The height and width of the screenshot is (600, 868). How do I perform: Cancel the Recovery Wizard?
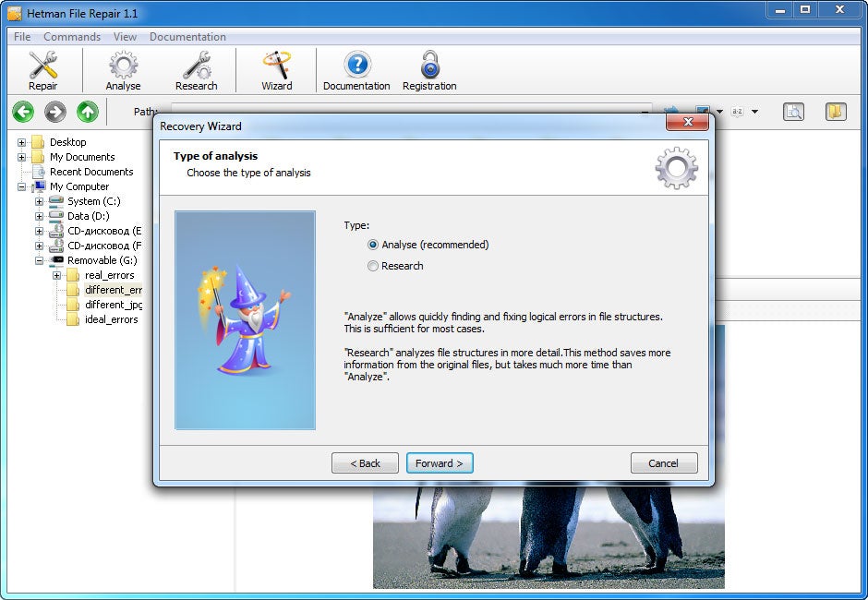pos(663,462)
